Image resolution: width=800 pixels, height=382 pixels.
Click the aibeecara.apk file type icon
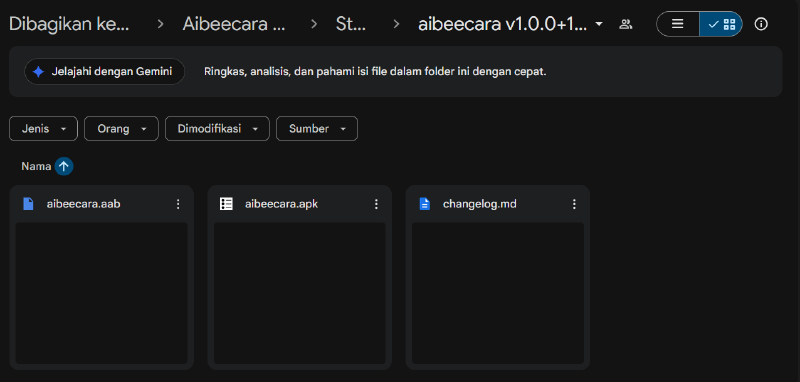click(x=226, y=204)
